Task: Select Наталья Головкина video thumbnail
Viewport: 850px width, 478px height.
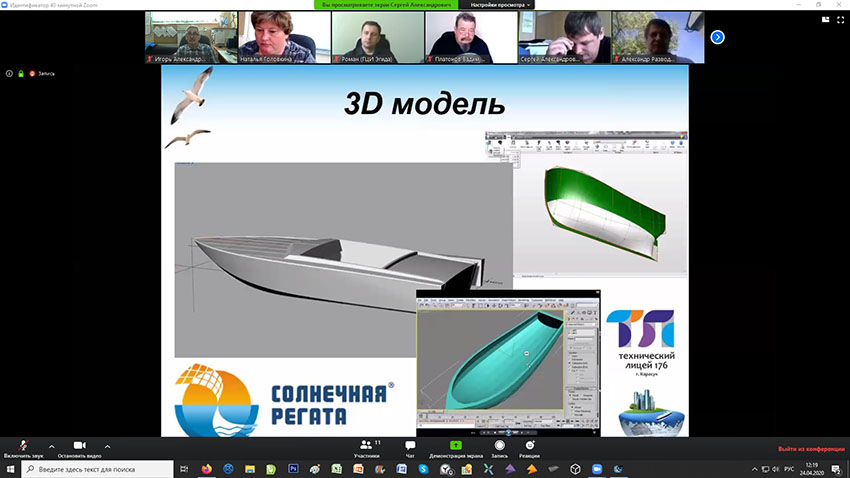Action: click(285, 37)
